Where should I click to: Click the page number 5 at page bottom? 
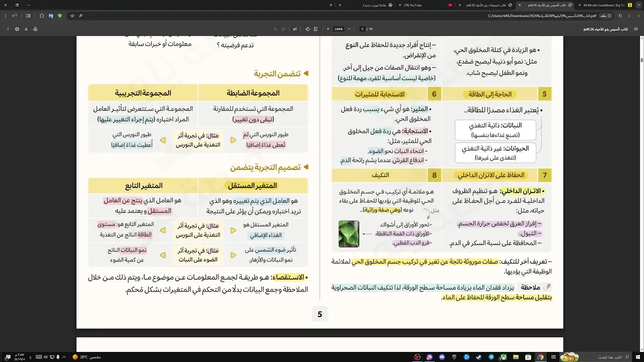click(319, 314)
